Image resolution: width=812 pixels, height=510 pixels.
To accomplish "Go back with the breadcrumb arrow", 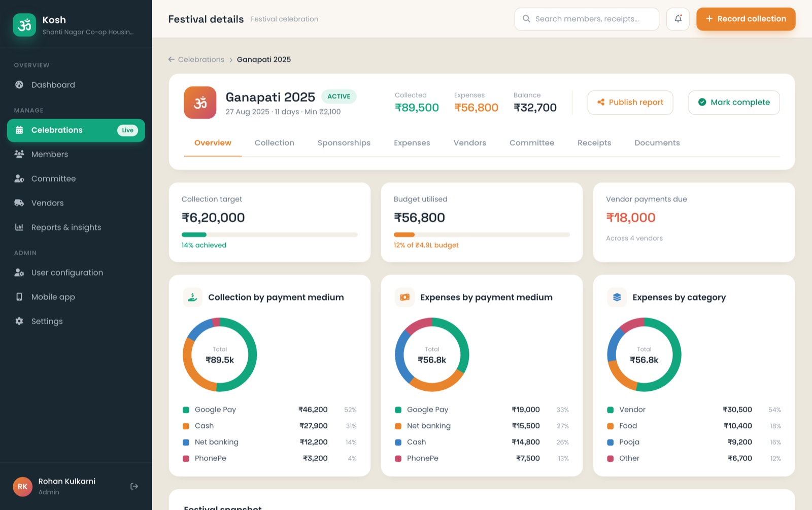I will point(172,59).
